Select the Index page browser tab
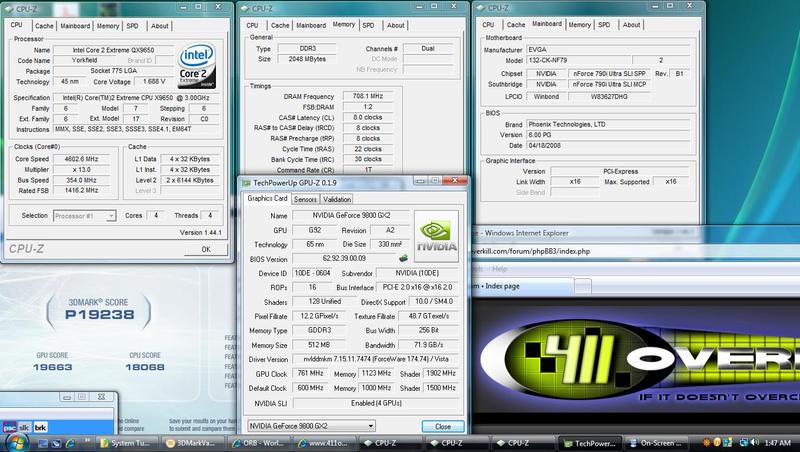Image resolution: width=800 pixels, height=452 pixels. (x=523, y=286)
